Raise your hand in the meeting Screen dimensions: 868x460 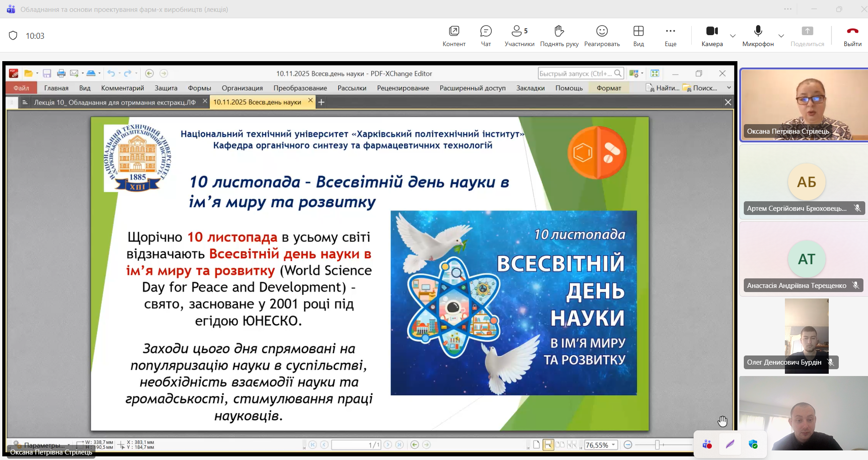point(559,36)
